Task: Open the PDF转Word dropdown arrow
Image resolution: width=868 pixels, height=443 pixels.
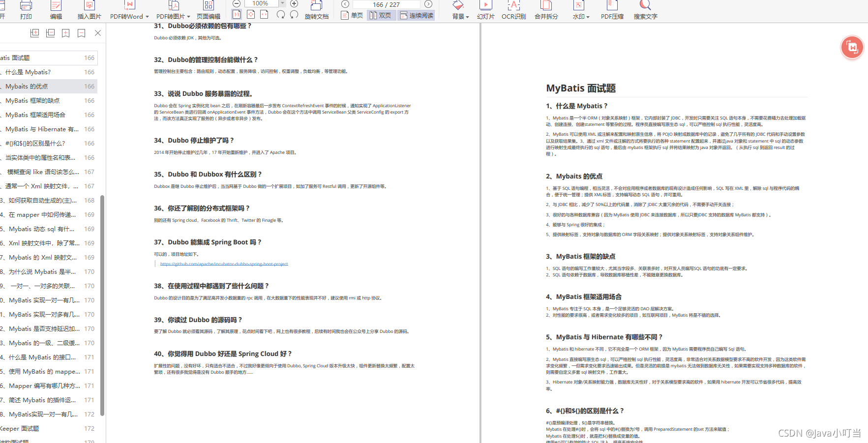Action: pos(147,17)
